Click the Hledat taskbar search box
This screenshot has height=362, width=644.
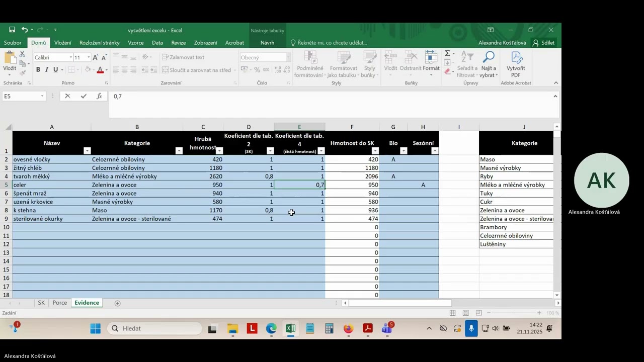[154, 329]
